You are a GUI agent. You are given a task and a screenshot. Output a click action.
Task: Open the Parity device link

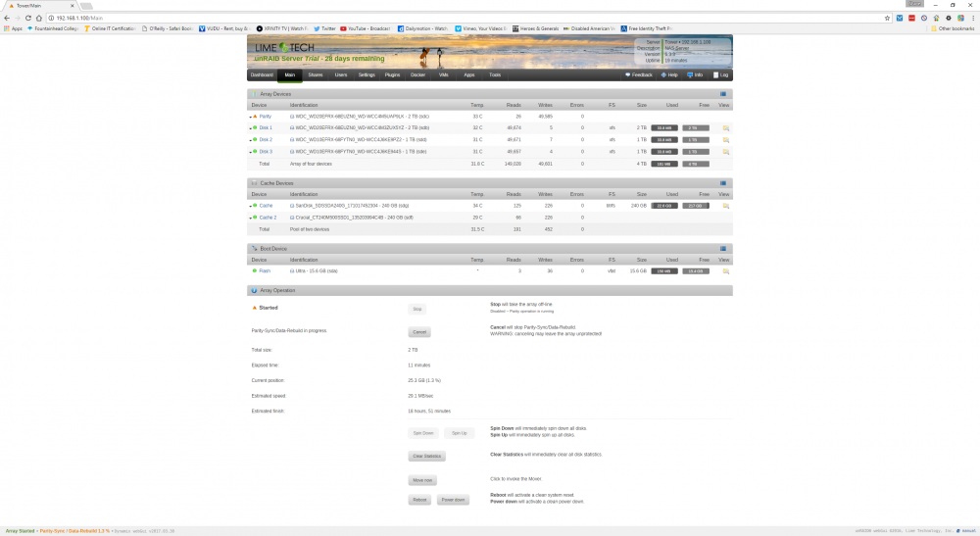pyautogui.click(x=266, y=117)
